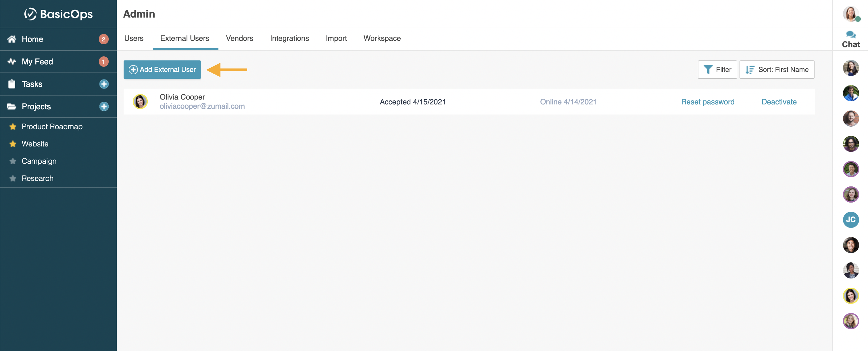The image size is (868, 351).
Task: Switch to the Vendors tab
Action: pos(239,39)
